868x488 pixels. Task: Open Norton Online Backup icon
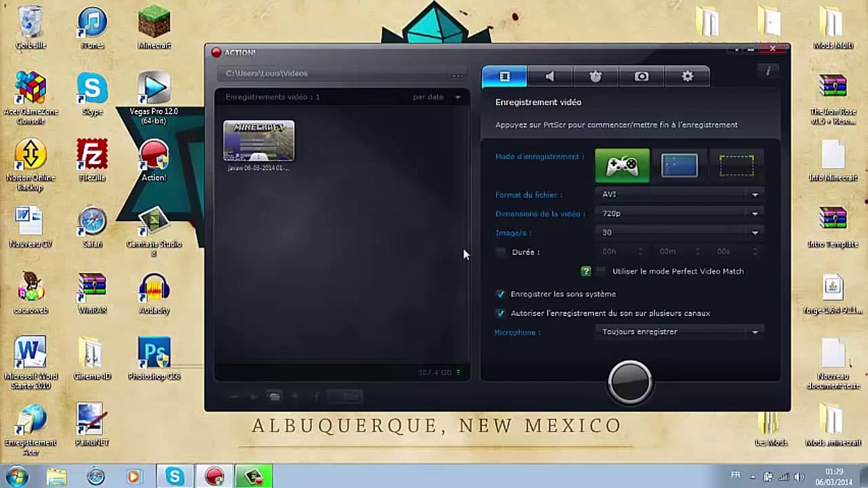31,165
